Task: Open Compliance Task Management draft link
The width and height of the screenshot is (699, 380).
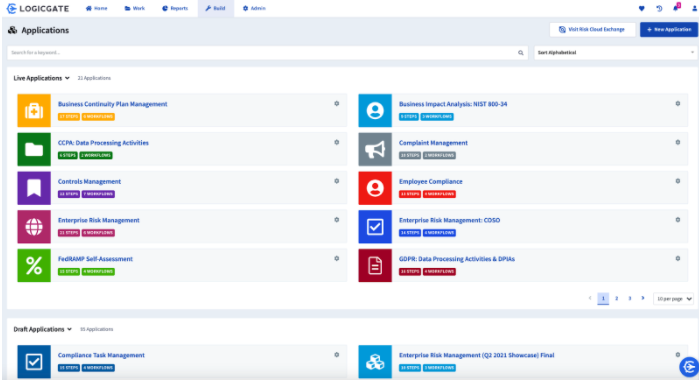Action: (101, 355)
